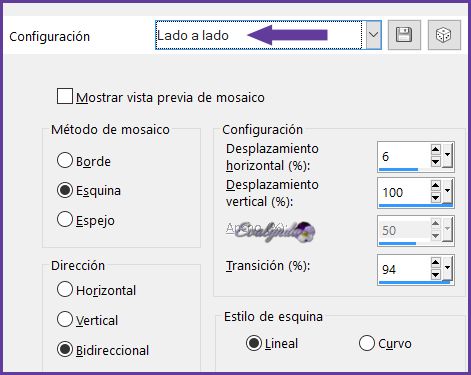Decrease Desplazamiento vertical with down arrow

click(x=436, y=198)
